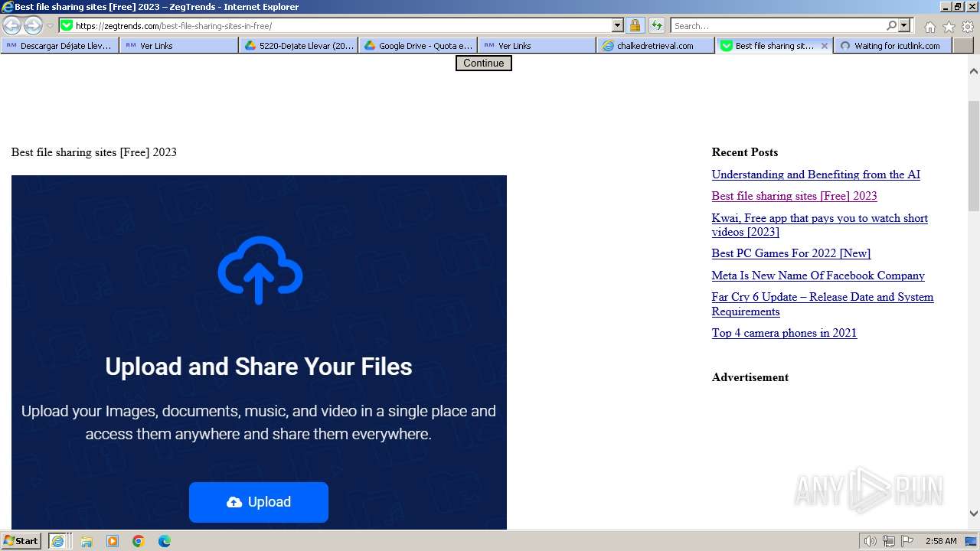
Task: Open the Tools gear icon
Action: [x=967, y=27]
